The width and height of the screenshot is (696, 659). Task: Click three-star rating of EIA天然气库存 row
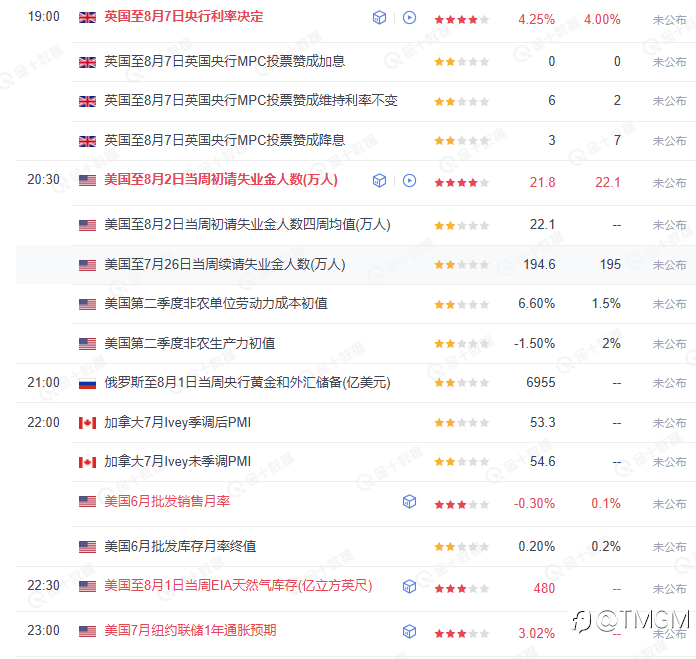(x=462, y=588)
